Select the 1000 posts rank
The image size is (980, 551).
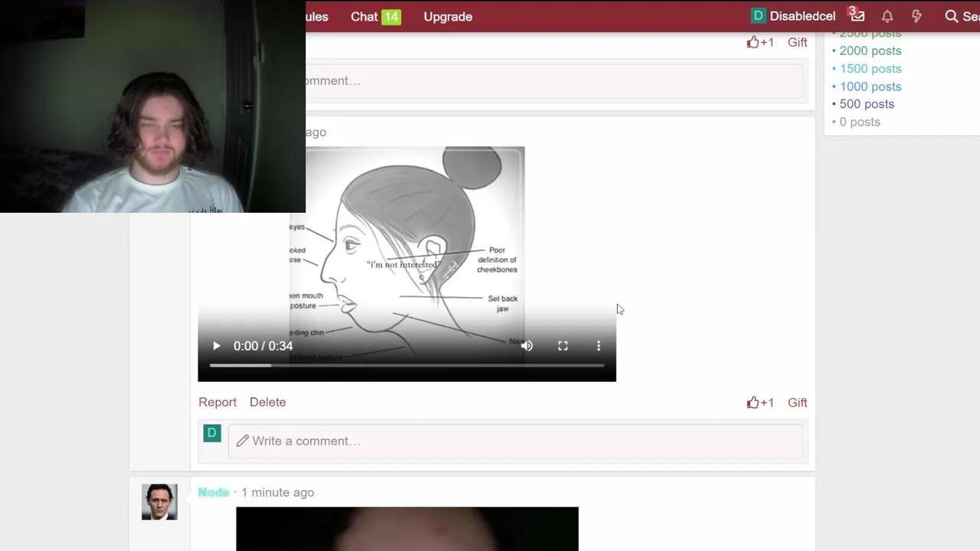(x=871, y=86)
